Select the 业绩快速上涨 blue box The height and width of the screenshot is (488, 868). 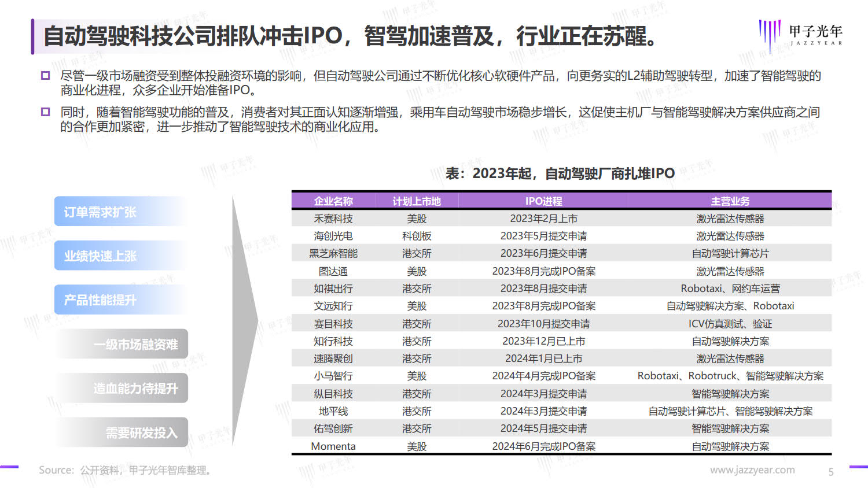click(x=122, y=256)
